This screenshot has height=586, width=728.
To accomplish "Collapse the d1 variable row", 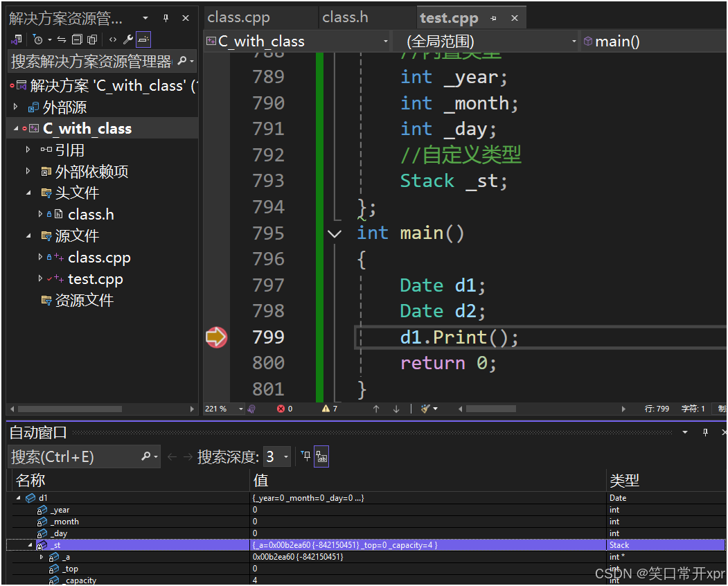I will [x=19, y=498].
